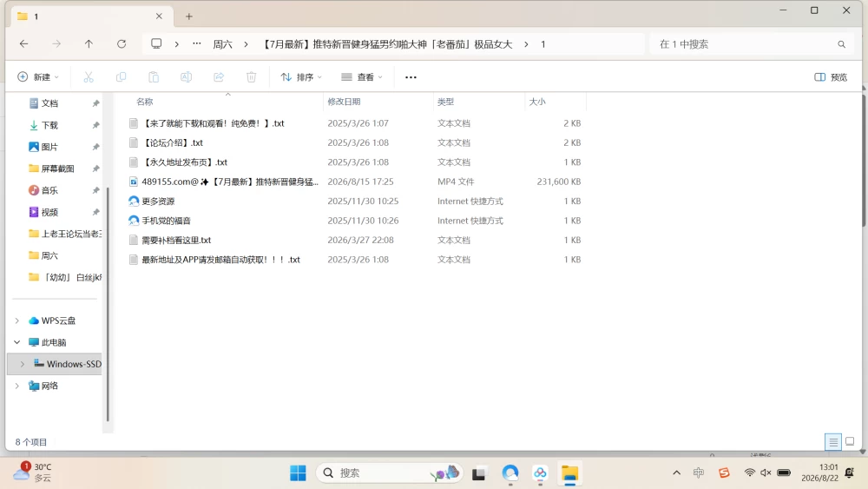Close the tab named 1
The image size is (868, 489).
(x=159, y=16)
